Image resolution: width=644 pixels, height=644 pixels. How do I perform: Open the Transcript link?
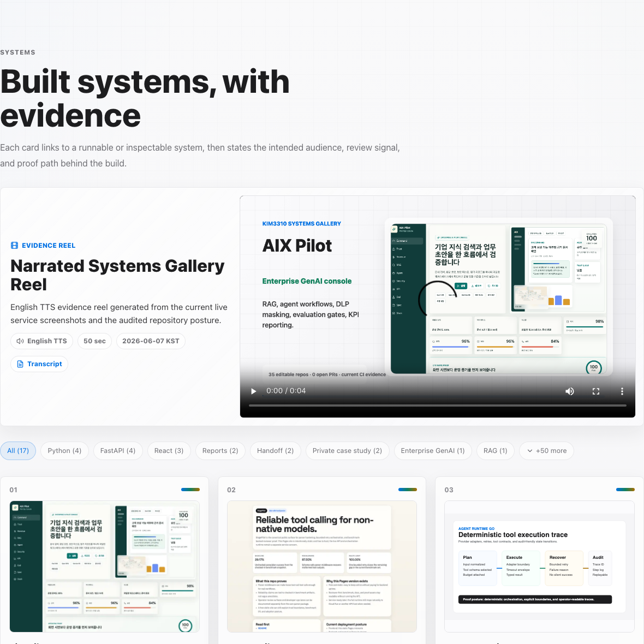pyautogui.click(x=39, y=364)
